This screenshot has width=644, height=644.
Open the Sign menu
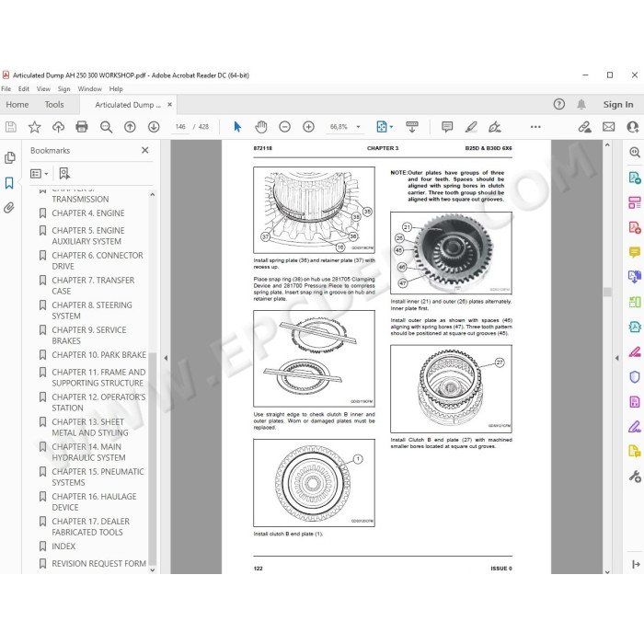63,88
